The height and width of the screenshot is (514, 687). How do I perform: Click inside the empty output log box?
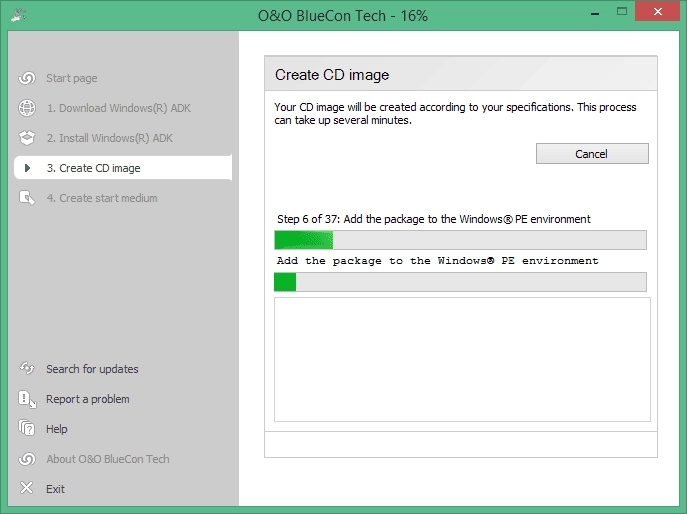coord(462,359)
